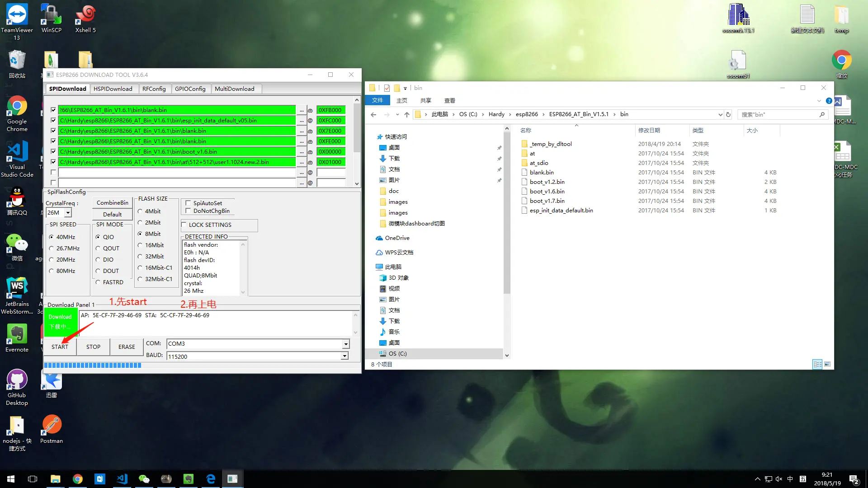This screenshot has height=488, width=868.
Task: Toggle the LOCK SETTINGS checkbox
Action: (184, 225)
